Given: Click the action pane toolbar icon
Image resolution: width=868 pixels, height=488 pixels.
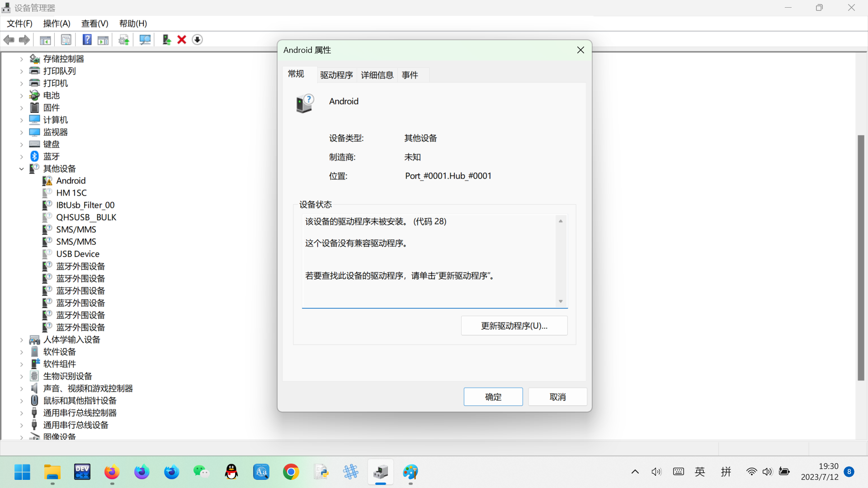Looking at the screenshot, I should (103, 40).
